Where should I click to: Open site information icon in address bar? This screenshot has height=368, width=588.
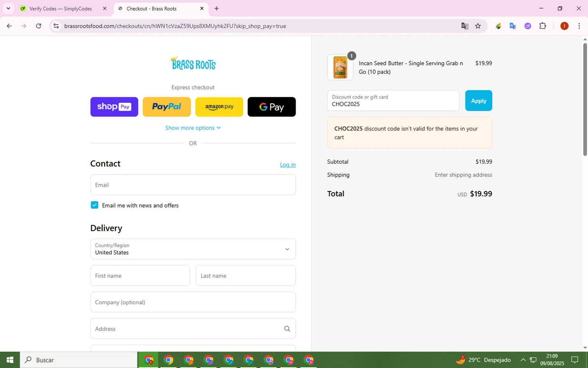56,26
